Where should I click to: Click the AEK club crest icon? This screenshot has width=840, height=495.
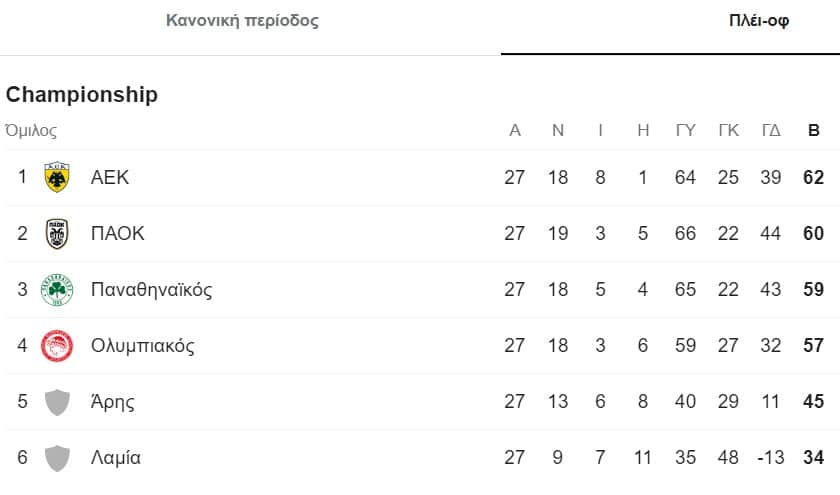(57, 178)
